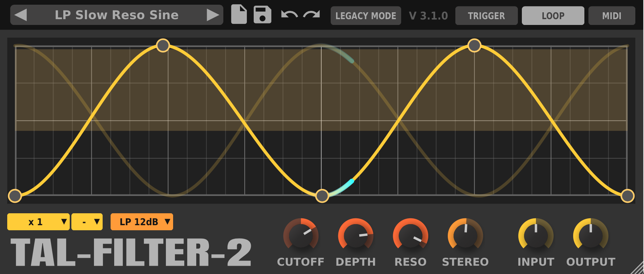The height and width of the screenshot is (274, 644).
Task: Open the LP 12dB filter type dropdown
Action: pos(142,222)
